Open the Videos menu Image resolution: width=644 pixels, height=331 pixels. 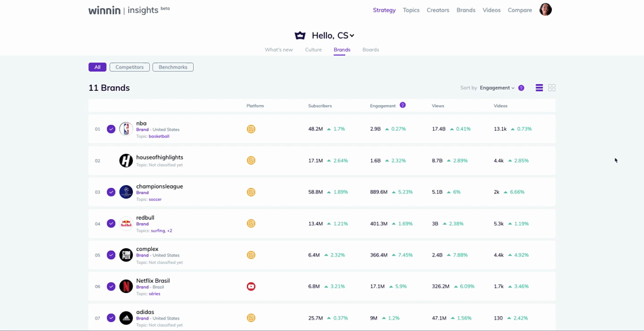491,10
